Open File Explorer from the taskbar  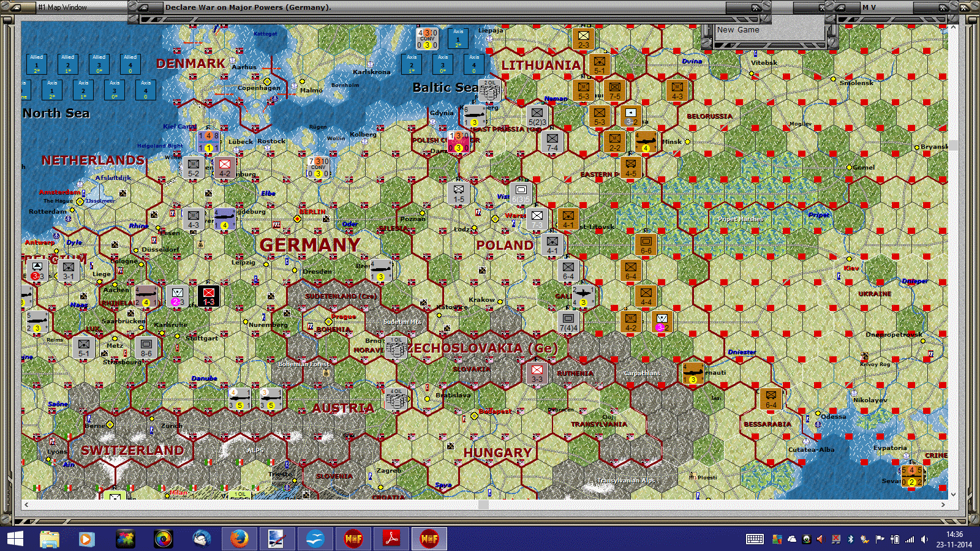(50, 539)
